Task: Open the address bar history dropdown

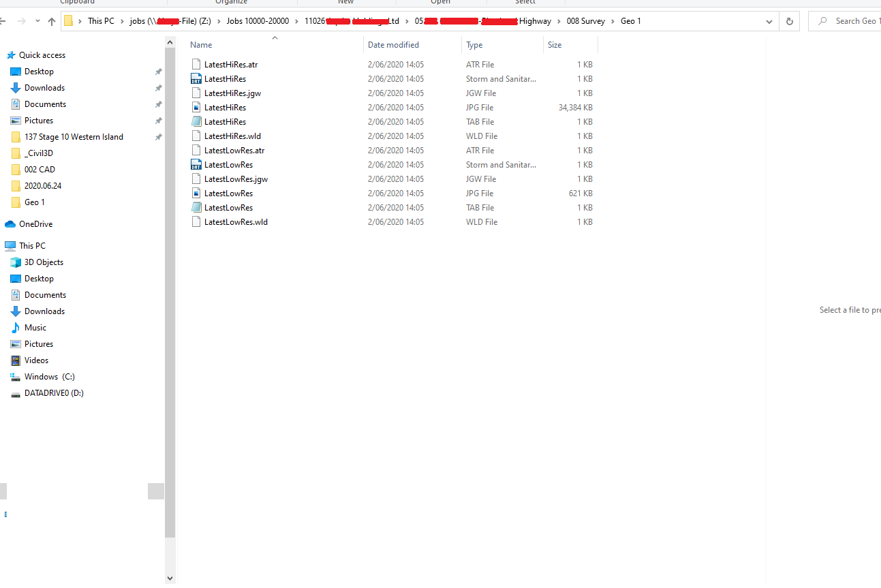Action: click(769, 21)
